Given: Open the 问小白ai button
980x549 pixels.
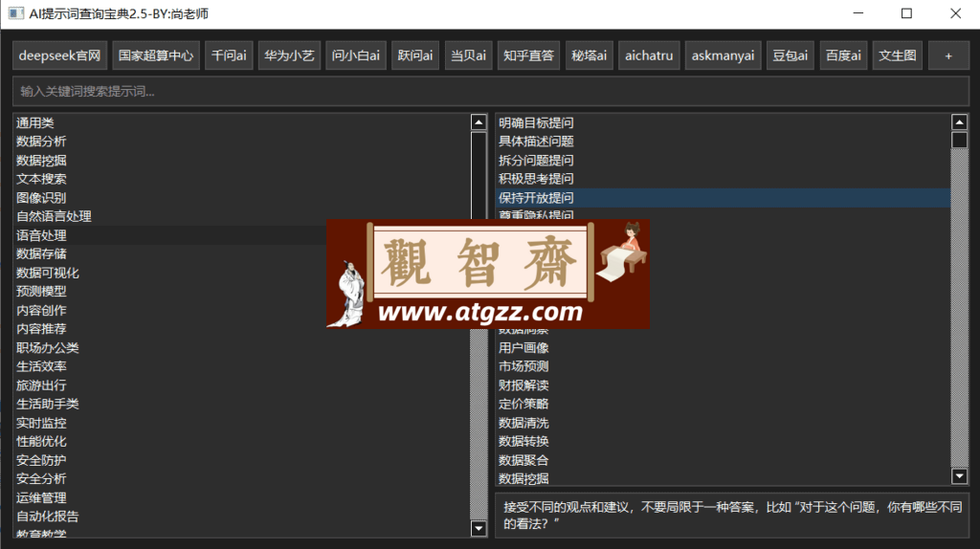Looking at the screenshot, I should (x=356, y=55).
